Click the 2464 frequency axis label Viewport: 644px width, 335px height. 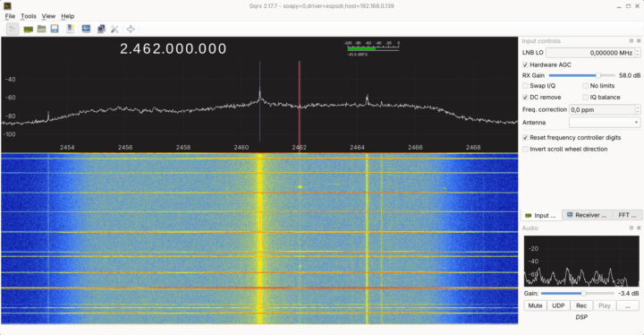[x=357, y=147]
